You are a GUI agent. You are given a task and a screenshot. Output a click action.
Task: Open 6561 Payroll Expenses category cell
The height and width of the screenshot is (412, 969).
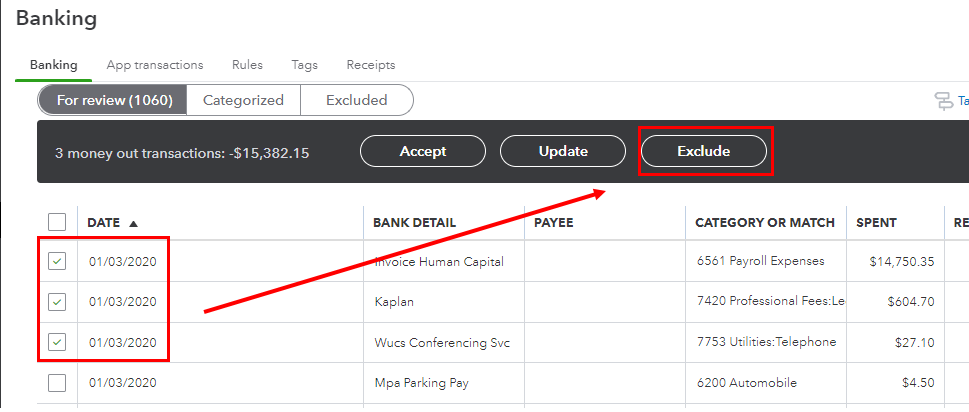pos(761,261)
